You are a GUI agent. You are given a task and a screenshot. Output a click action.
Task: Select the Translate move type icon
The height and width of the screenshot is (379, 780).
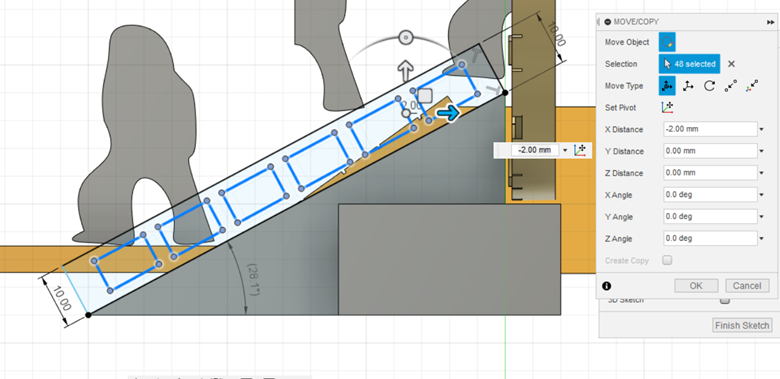(x=688, y=86)
